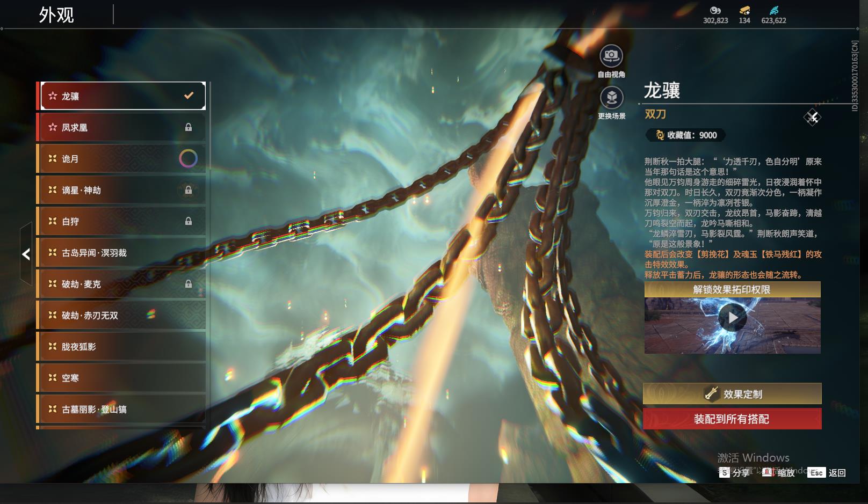The height and width of the screenshot is (504, 868).
Task: Click the silver coin currency icon
Action: (x=715, y=10)
